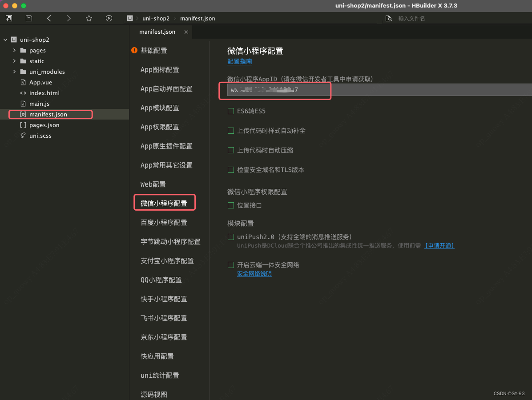Click the orange warning icon by 基础配置
The height and width of the screenshot is (400, 532).
(134, 50)
